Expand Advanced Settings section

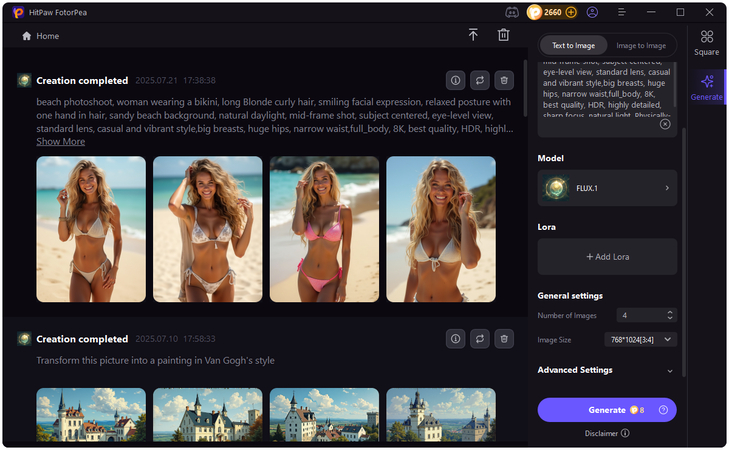click(607, 370)
